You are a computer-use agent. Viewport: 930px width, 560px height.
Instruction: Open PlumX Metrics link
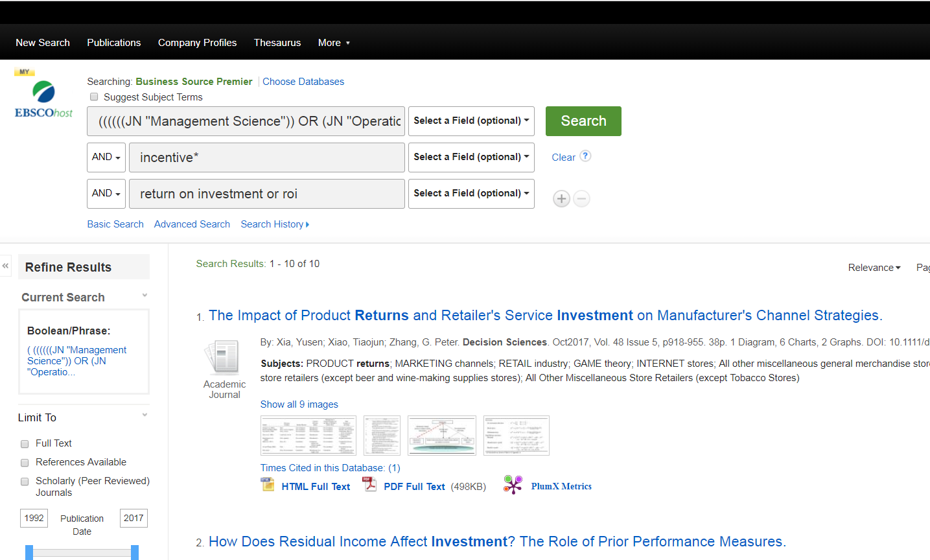(561, 487)
